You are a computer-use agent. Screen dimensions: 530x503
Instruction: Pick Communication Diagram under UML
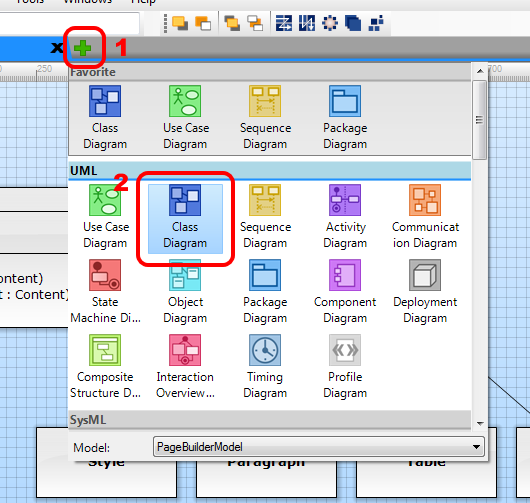tap(425, 216)
